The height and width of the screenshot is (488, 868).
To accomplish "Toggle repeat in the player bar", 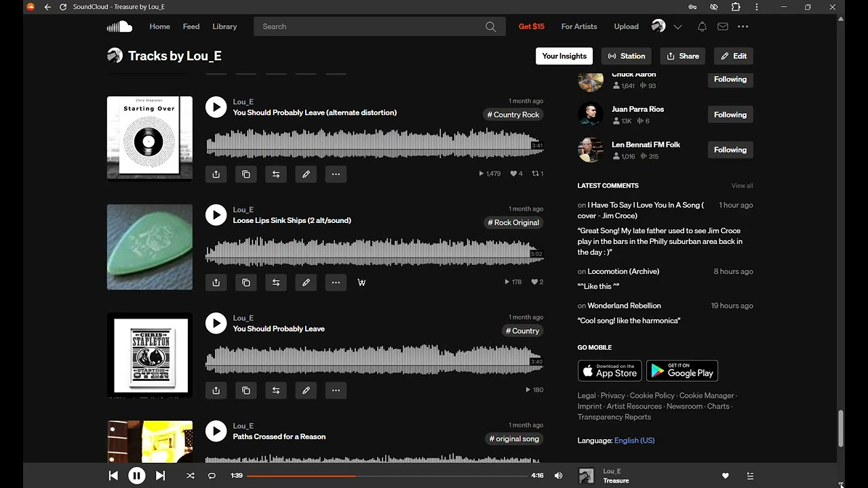I will click(212, 476).
